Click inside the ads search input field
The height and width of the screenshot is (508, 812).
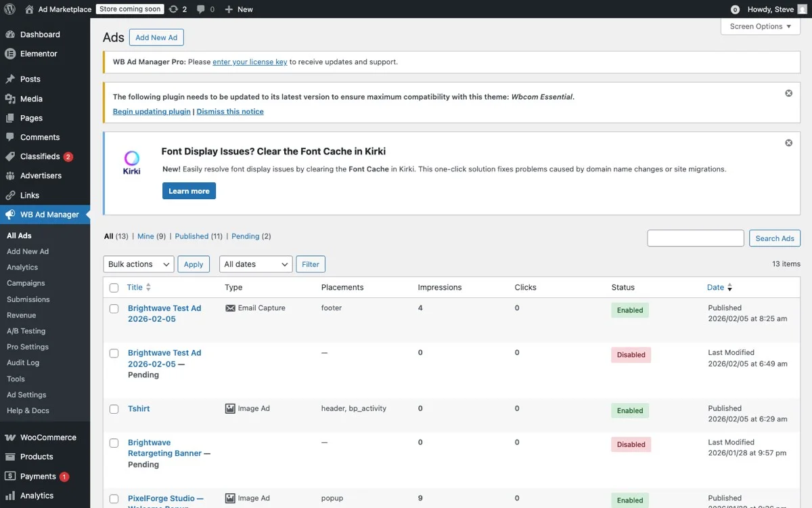coord(695,238)
